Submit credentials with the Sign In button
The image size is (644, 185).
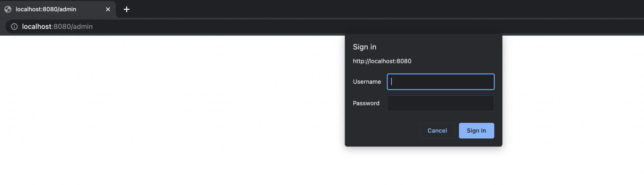click(x=476, y=130)
